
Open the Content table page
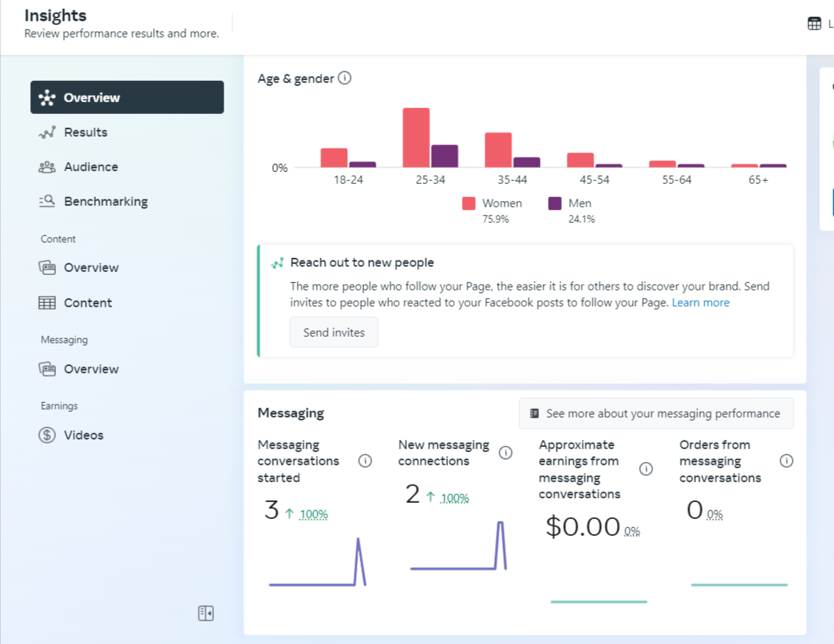[88, 303]
